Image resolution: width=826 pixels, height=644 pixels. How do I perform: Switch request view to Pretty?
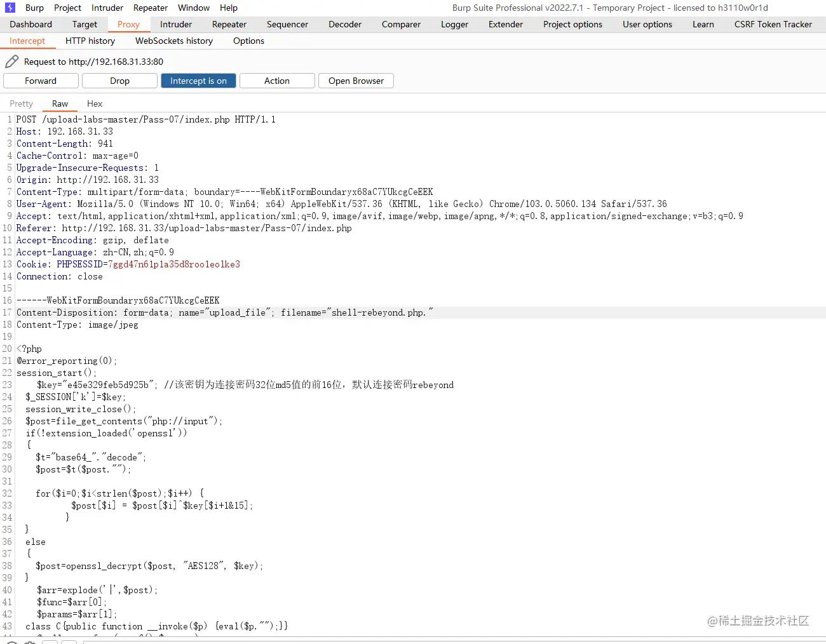click(x=21, y=104)
